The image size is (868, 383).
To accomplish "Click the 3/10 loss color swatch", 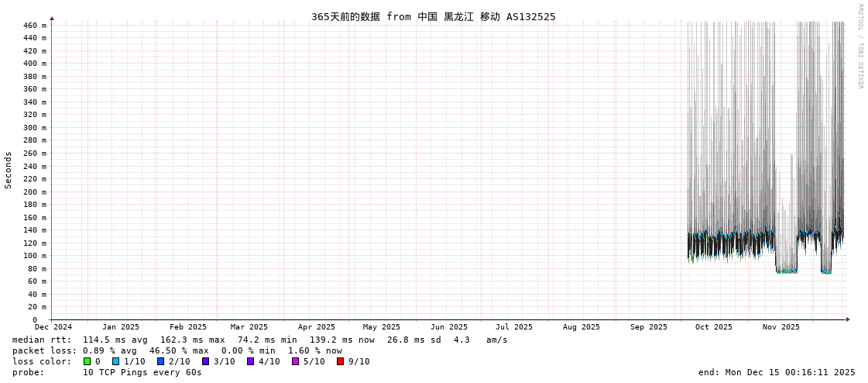I will click(x=205, y=361).
